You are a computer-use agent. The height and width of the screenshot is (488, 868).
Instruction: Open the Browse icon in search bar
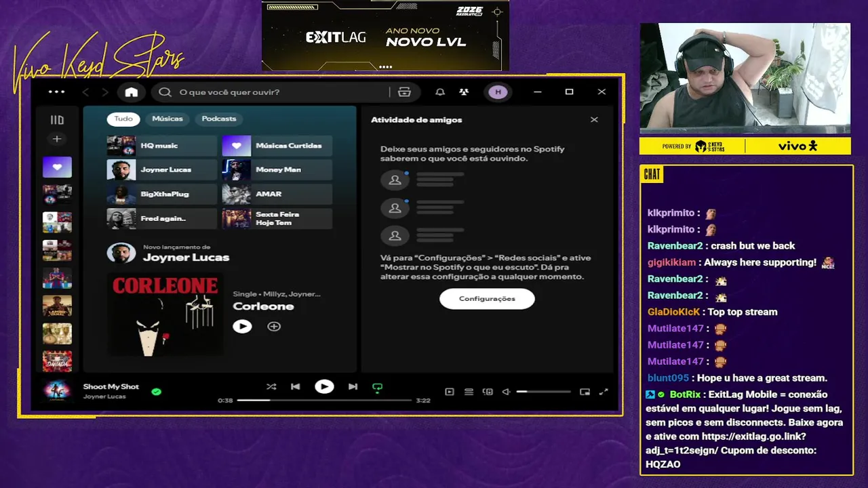(405, 92)
